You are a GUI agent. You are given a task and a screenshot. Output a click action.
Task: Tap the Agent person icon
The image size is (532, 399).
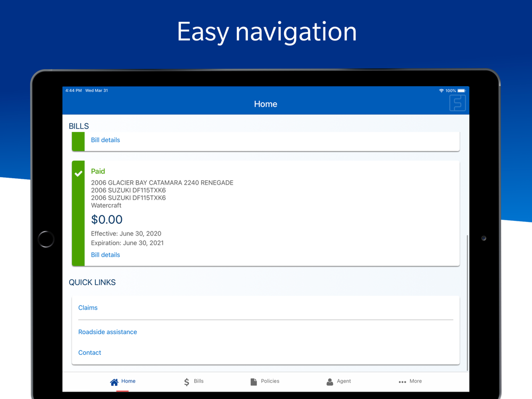tap(330, 382)
